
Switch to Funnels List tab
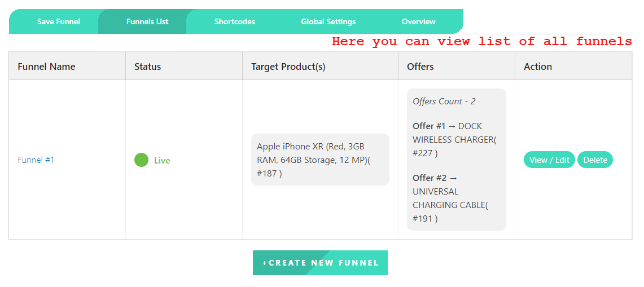click(147, 21)
